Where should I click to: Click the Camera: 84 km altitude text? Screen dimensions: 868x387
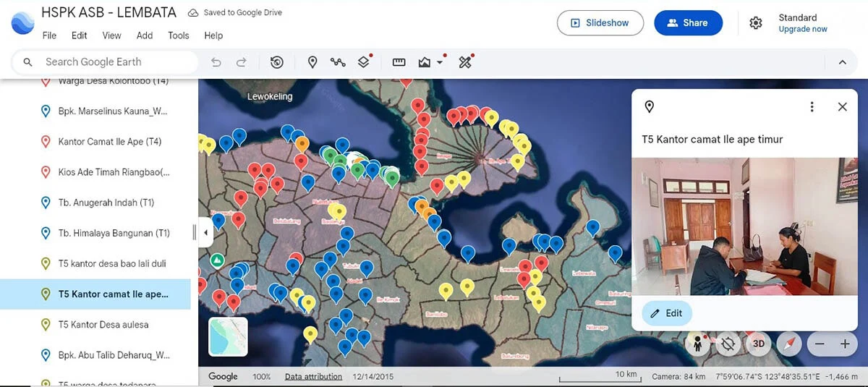678,377
